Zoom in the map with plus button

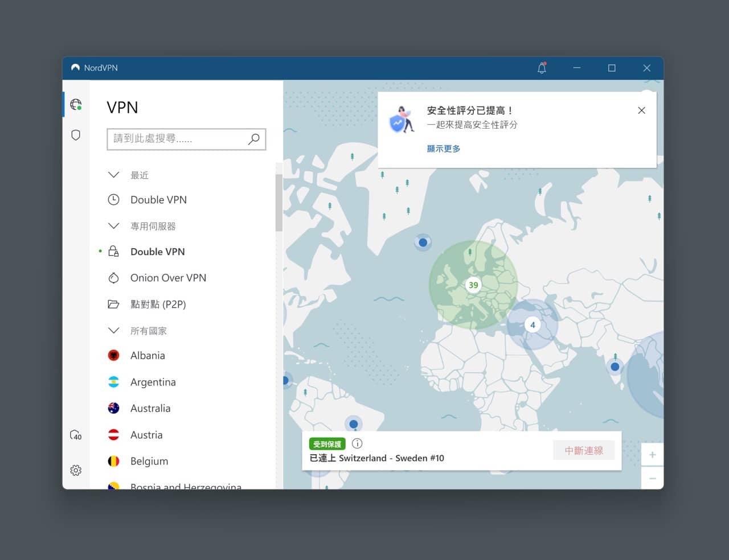(x=653, y=455)
